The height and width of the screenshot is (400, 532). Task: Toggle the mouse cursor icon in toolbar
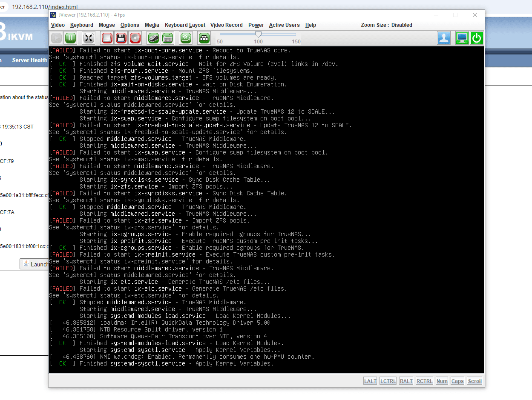point(153,38)
